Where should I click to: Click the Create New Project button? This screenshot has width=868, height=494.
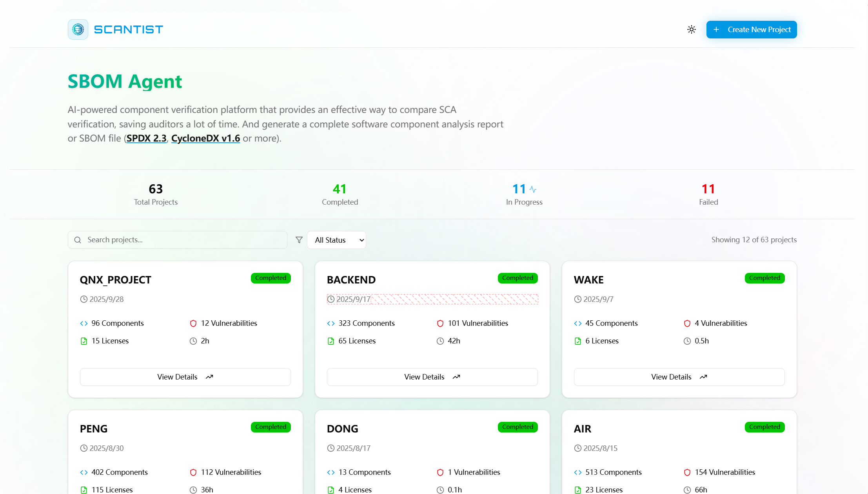(751, 29)
